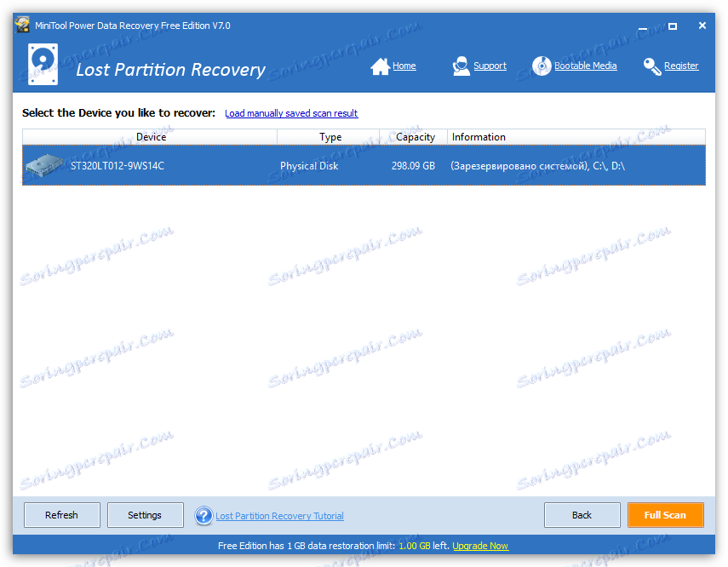Open the Home link
This screenshot has height=567, width=728.
point(404,66)
